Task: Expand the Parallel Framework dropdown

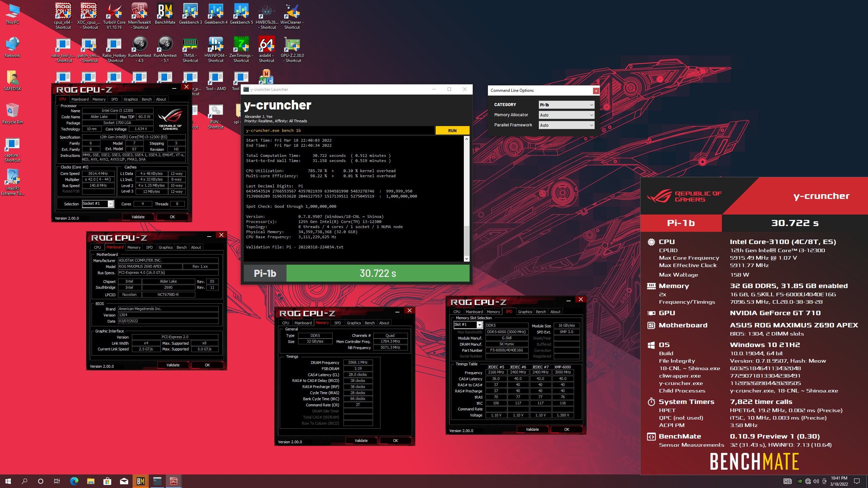Action: [566, 125]
